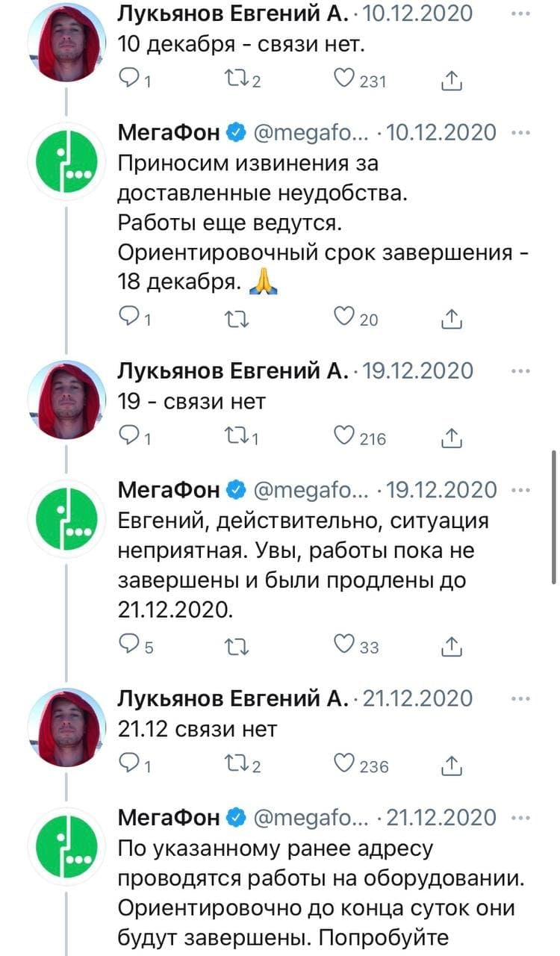Like МегаФон's reply mentioning 18 декабря

coord(344,319)
